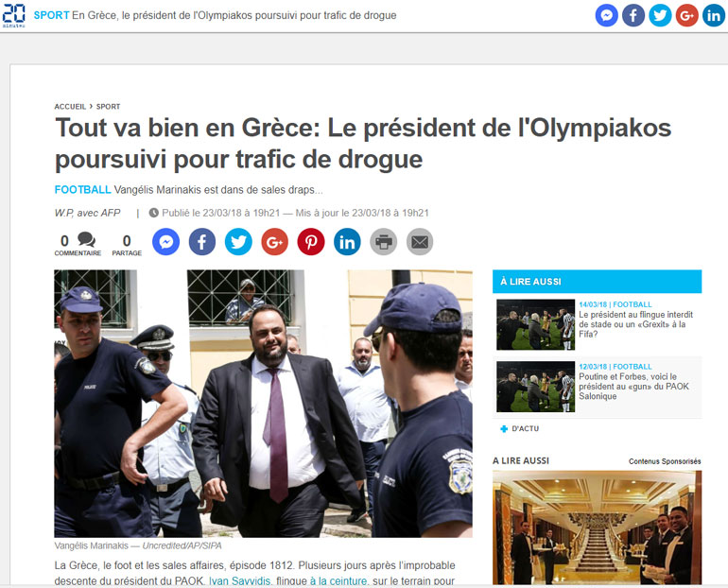Click sponsored hotel staircase image
This screenshot has height=588, width=728.
[598, 527]
